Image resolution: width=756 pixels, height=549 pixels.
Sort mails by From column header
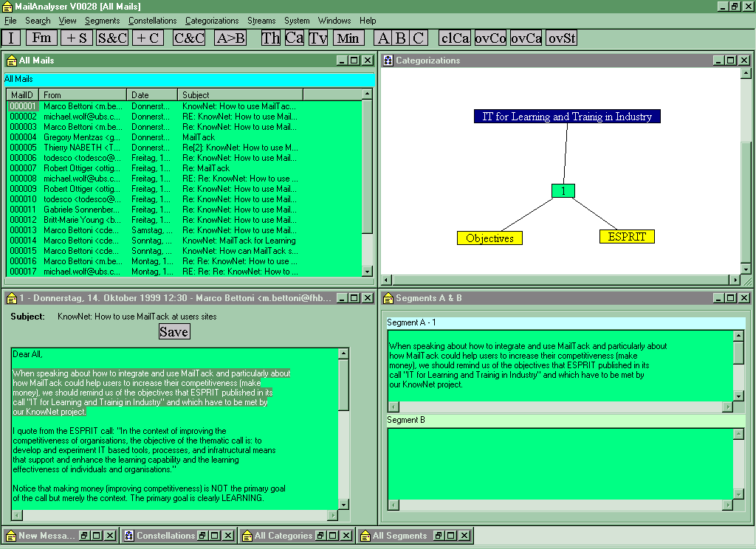[83, 95]
